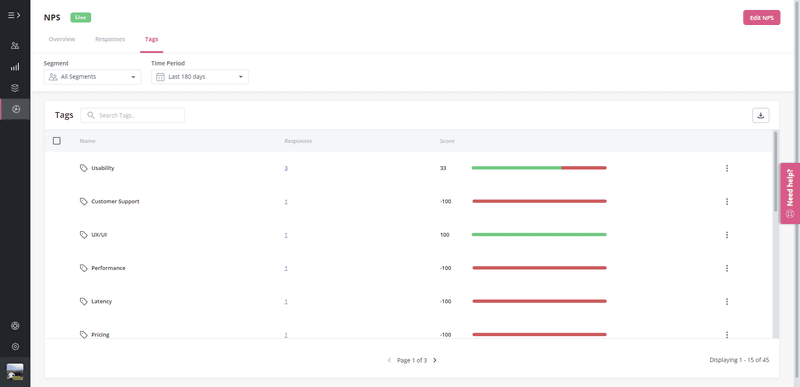Click the search magnifier icon
800x387 pixels.
pos(91,115)
